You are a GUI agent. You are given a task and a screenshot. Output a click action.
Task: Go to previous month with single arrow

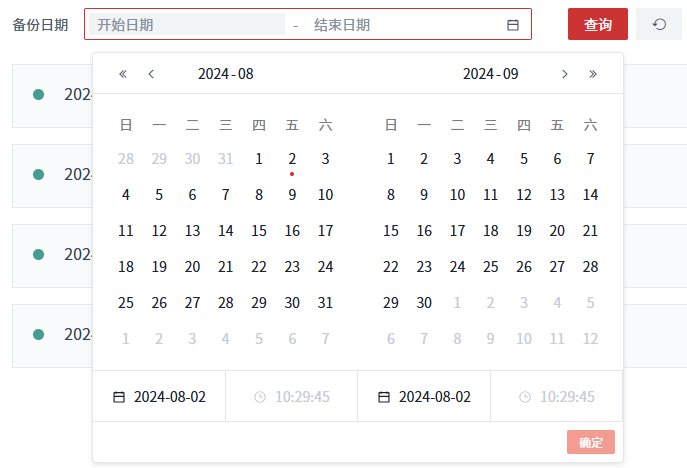151,74
